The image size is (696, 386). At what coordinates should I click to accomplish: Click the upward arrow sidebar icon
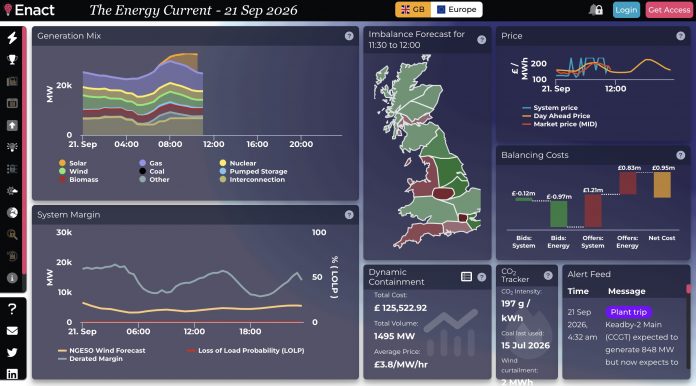(x=12, y=125)
